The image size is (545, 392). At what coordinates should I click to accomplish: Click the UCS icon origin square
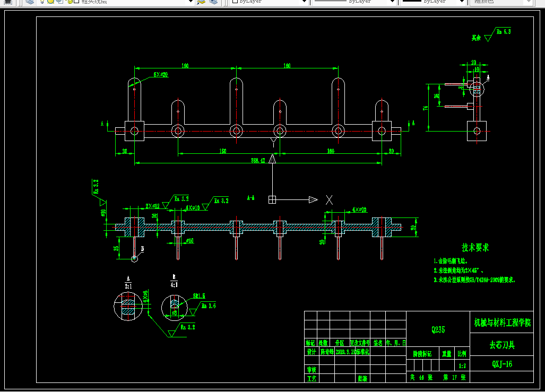(x=272, y=200)
